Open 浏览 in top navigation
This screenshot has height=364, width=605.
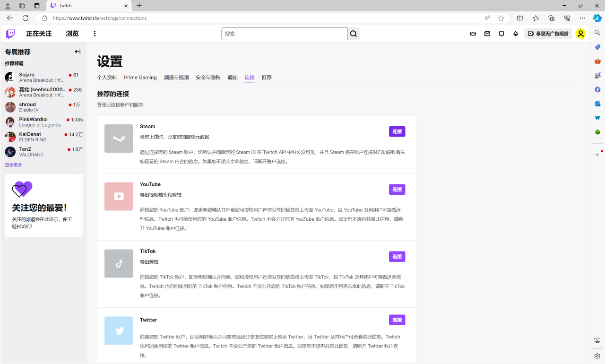[x=72, y=34]
